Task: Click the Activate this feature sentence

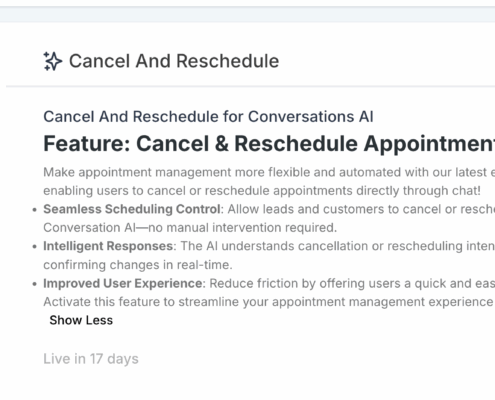Action: pos(269,302)
